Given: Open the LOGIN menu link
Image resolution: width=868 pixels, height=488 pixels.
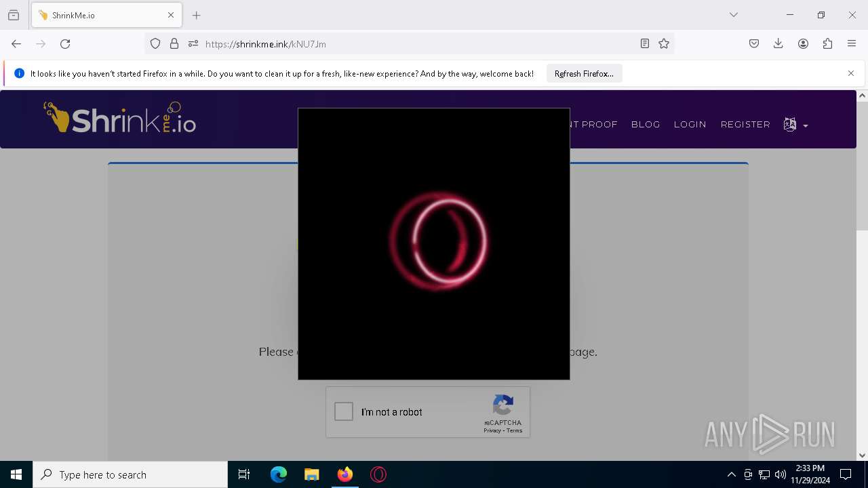Looking at the screenshot, I should click(x=690, y=124).
